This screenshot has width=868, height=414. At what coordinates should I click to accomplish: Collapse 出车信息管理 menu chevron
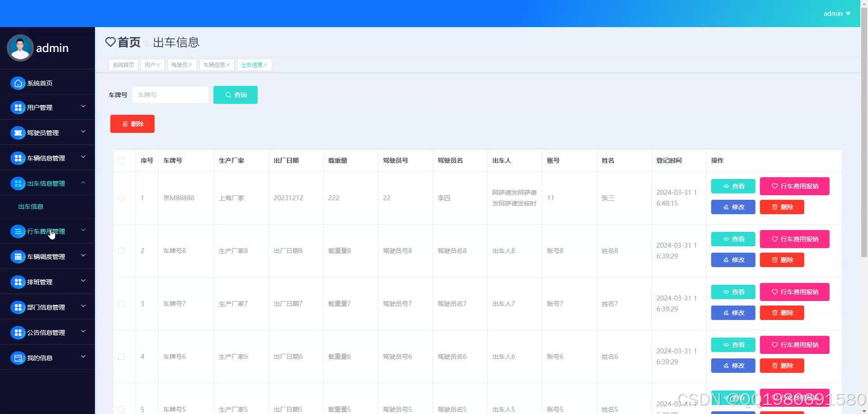click(83, 183)
